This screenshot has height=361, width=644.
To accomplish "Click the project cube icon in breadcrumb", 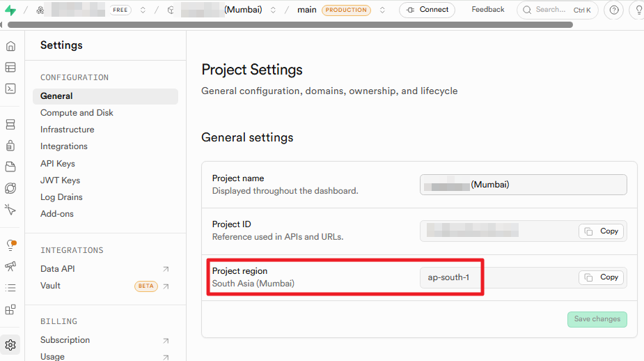I will [x=171, y=10].
